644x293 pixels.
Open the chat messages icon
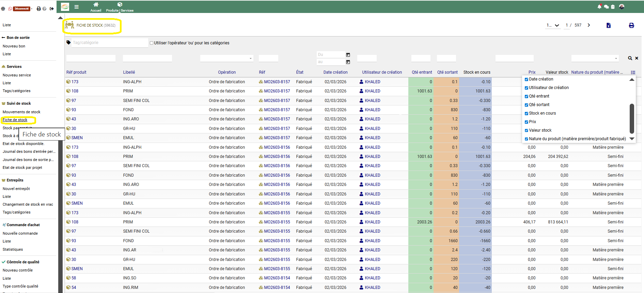[x=606, y=7]
